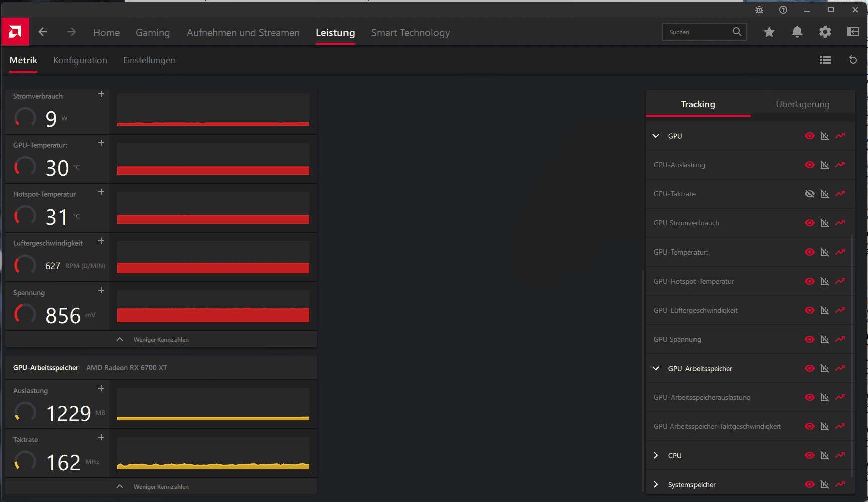Click the Lüftergeschwindigkeit history graph
868x502 pixels.
213,257
